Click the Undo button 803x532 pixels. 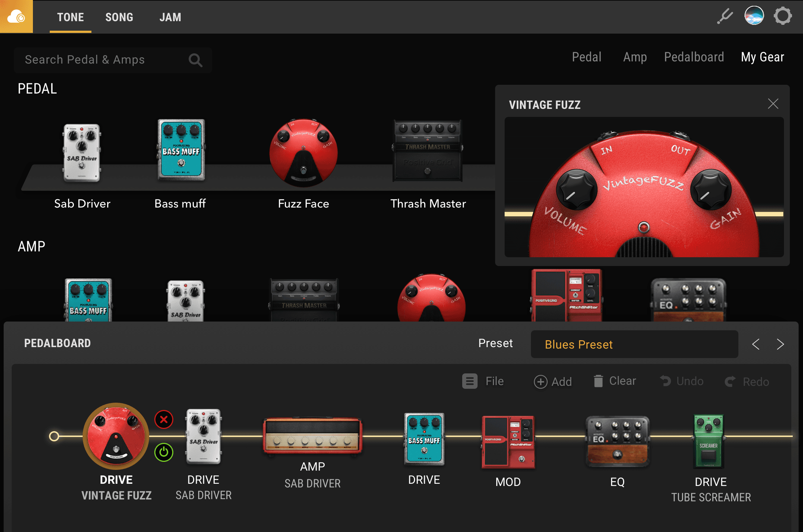click(x=682, y=381)
